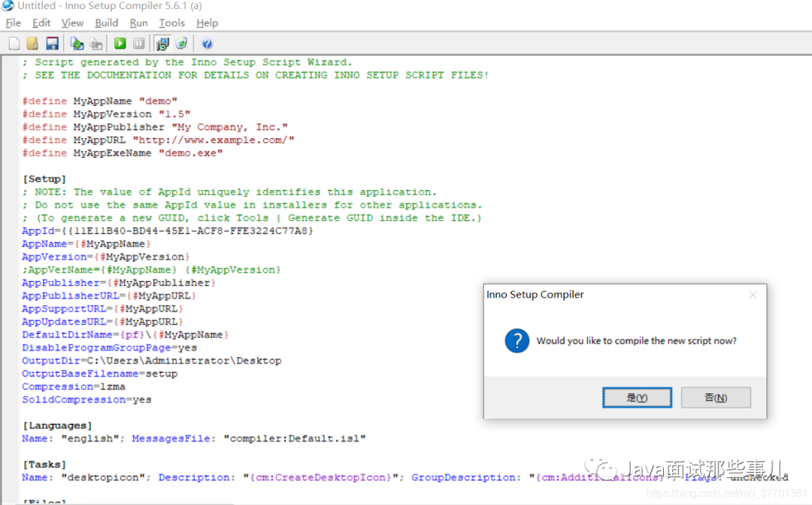This screenshot has width=812, height=505.
Task: Click the '#define MyAppName "demo"' line
Action: (x=99, y=101)
